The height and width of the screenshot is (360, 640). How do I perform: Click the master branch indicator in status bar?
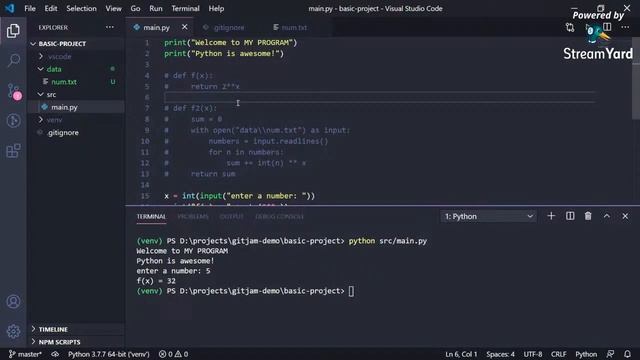click(25, 354)
